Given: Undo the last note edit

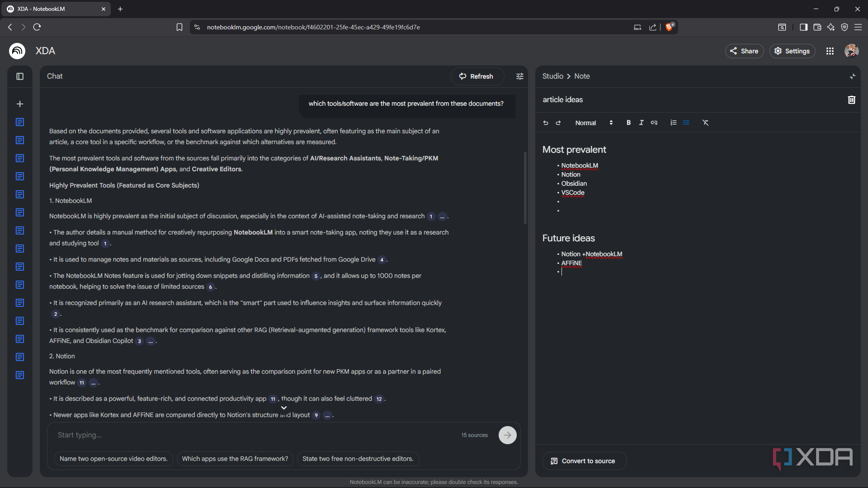Looking at the screenshot, I should pos(546,123).
